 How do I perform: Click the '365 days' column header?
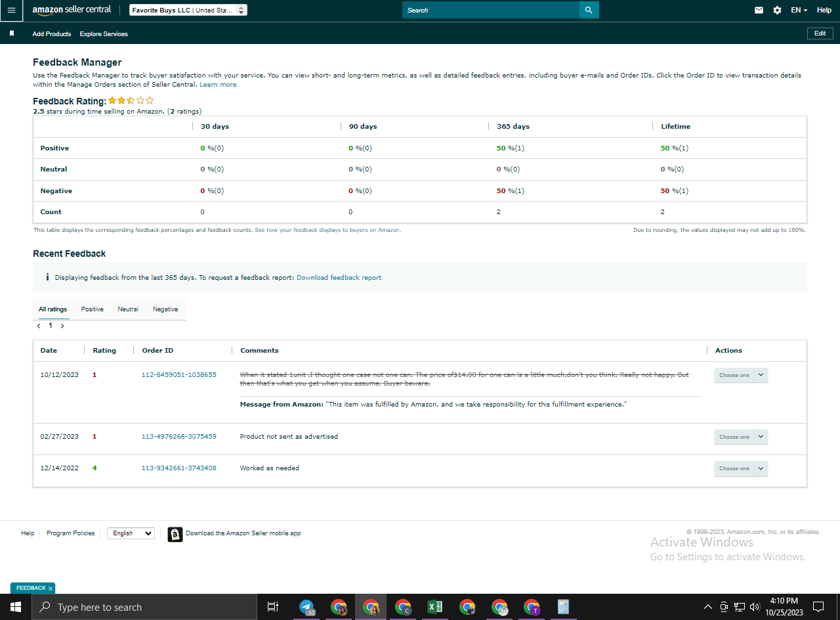[513, 127]
